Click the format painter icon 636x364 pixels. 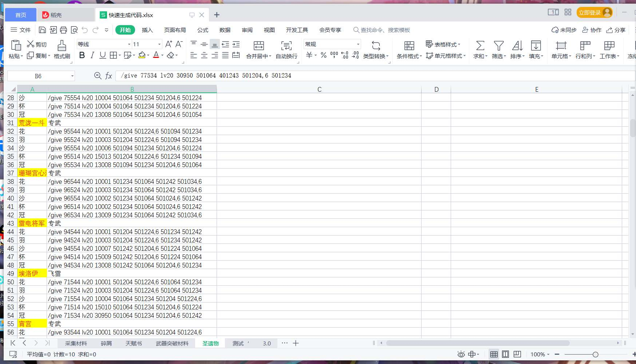tap(62, 45)
